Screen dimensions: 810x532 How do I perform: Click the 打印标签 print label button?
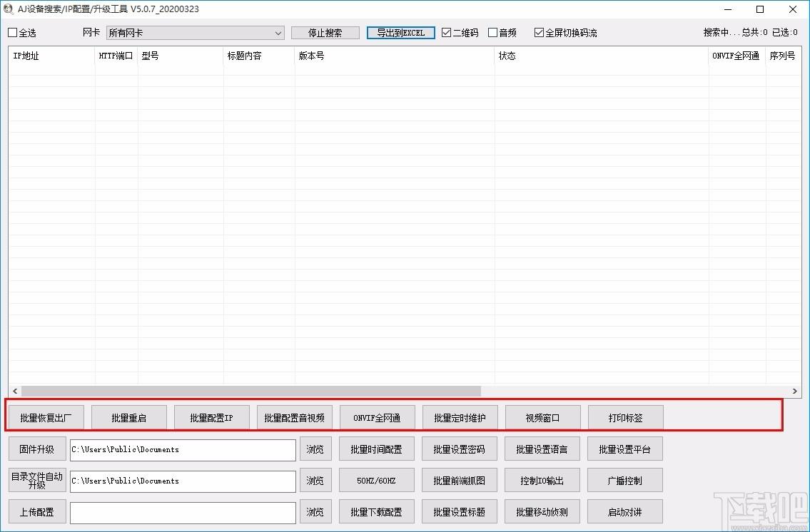[626, 417]
